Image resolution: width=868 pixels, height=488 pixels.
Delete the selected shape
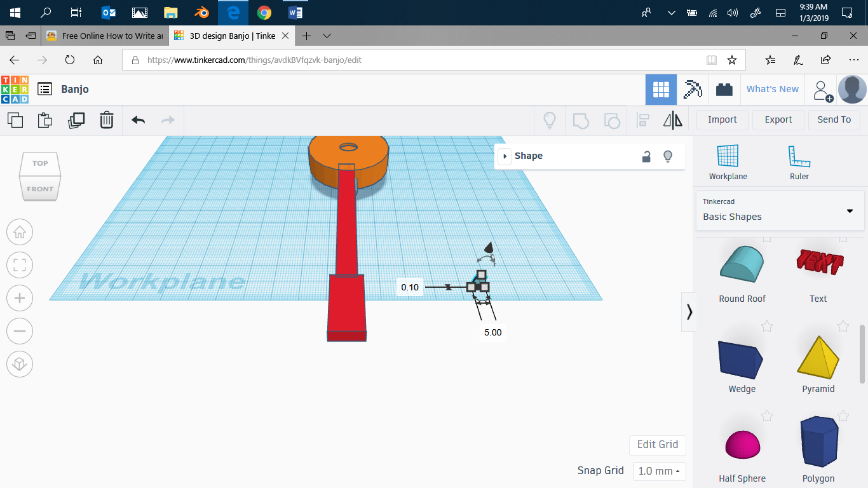(107, 119)
